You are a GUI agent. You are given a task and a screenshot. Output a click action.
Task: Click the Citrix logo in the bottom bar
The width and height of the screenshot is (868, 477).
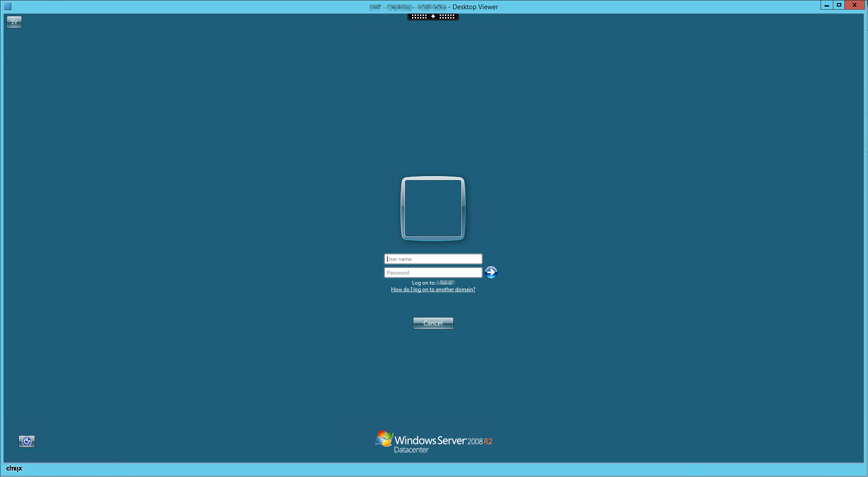pyautogui.click(x=14, y=469)
